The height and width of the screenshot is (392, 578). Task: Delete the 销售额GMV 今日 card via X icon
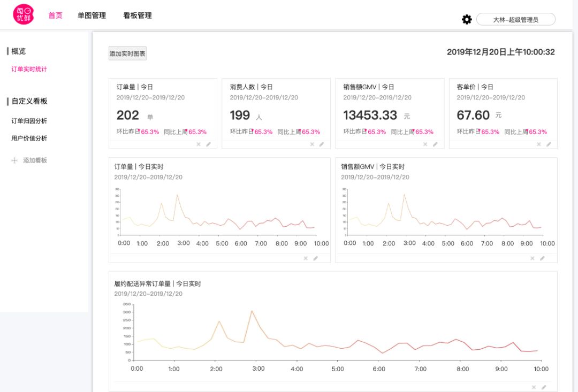click(425, 144)
